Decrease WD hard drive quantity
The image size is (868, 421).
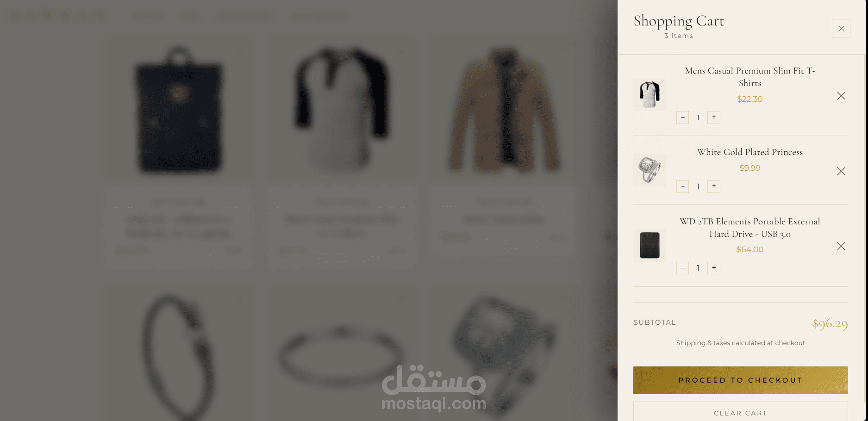(x=682, y=268)
